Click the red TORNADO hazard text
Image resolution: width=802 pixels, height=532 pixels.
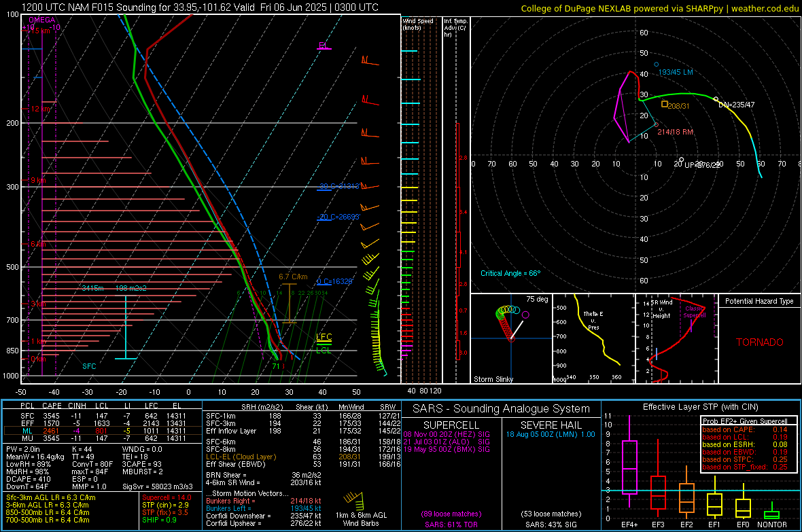(760, 342)
